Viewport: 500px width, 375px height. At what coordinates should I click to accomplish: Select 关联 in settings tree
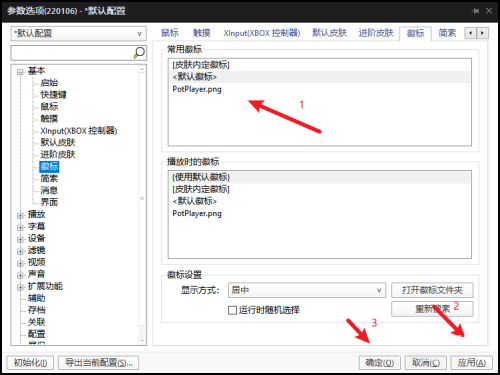point(36,322)
